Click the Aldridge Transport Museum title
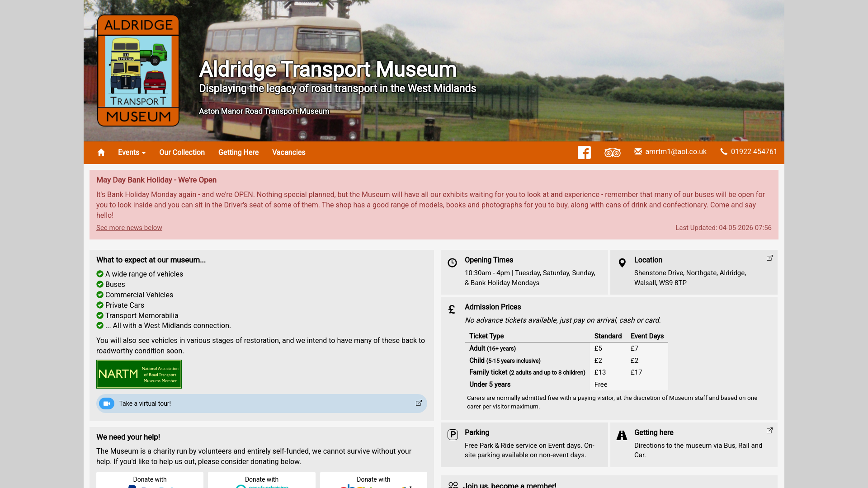This screenshot has height=488, width=868. click(x=328, y=69)
